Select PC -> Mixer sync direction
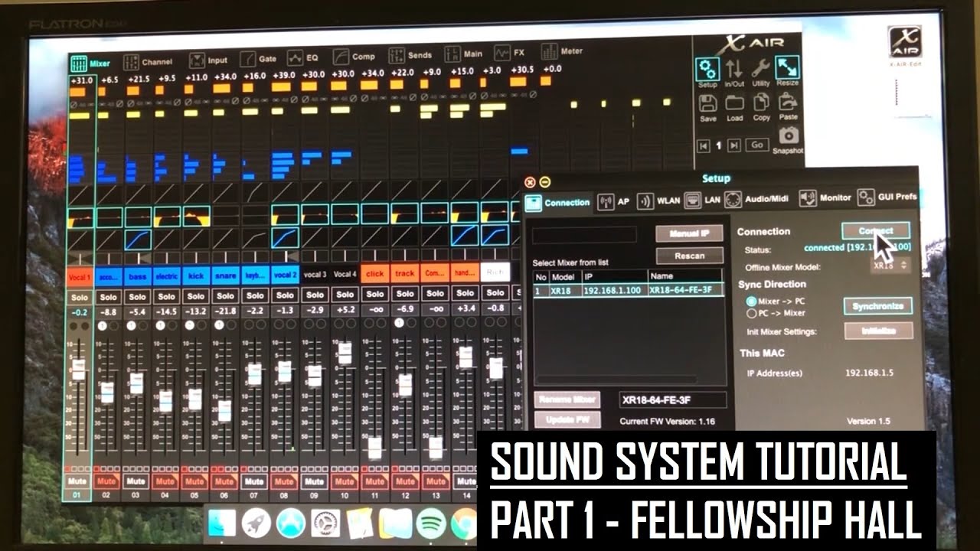Viewport: 980px width, 551px height. [x=751, y=313]
